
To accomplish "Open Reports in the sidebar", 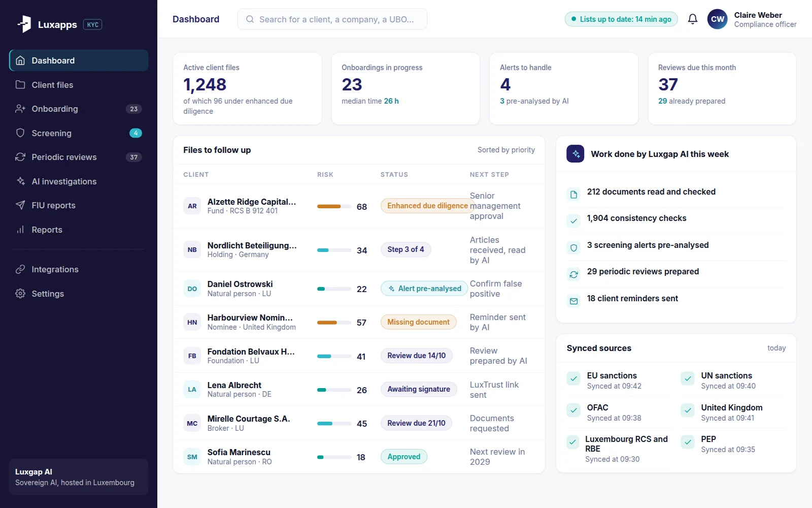I will tap(79, 230).
